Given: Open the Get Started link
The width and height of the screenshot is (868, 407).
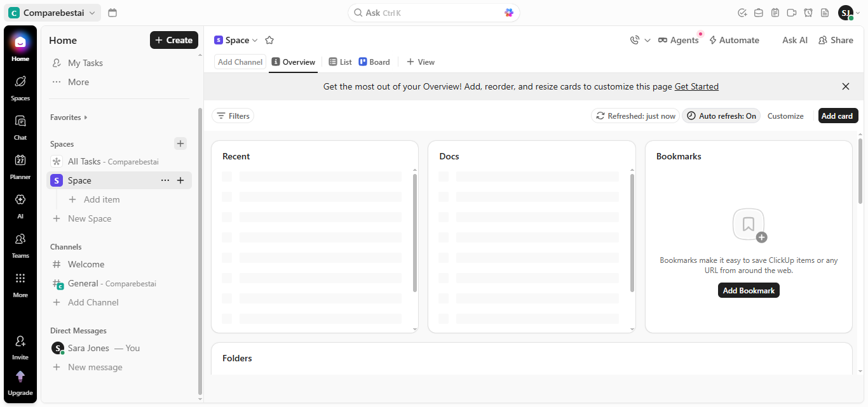Looking at the screenshot, I should pyautogui.click(x=696, y=86).
